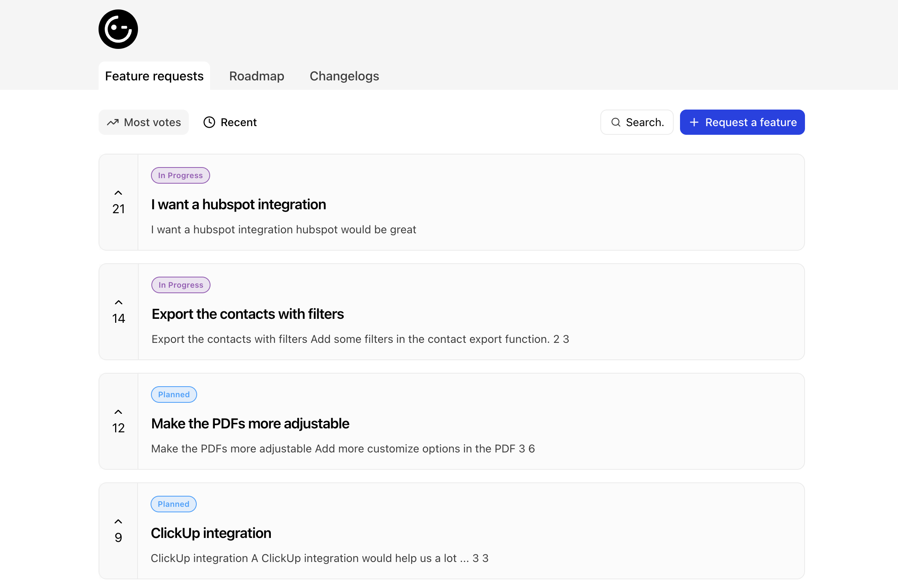Click the clock icon beside Recent

tap(209, 123)
